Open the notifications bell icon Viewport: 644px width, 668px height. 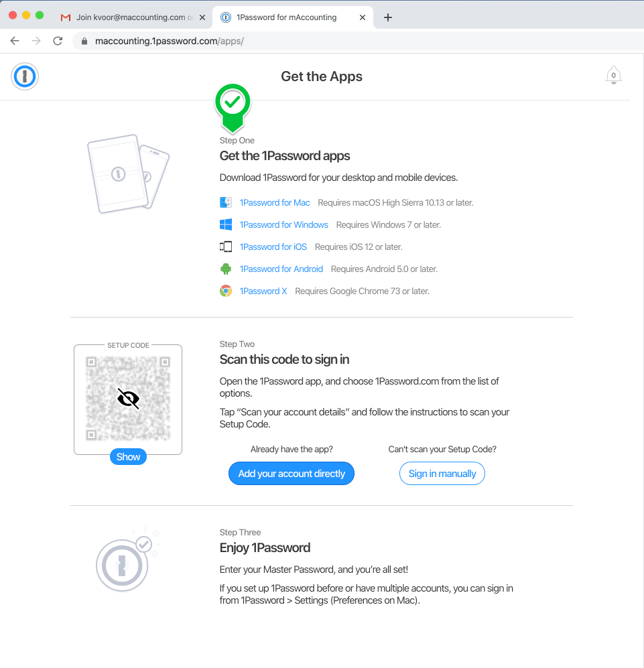pos(613,76)
